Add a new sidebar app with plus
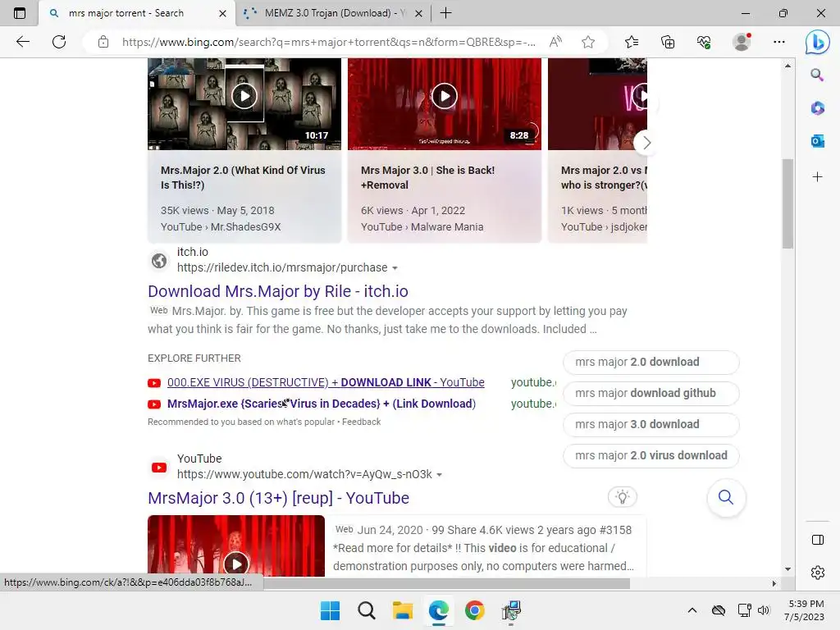 click(x=817, y=177)
